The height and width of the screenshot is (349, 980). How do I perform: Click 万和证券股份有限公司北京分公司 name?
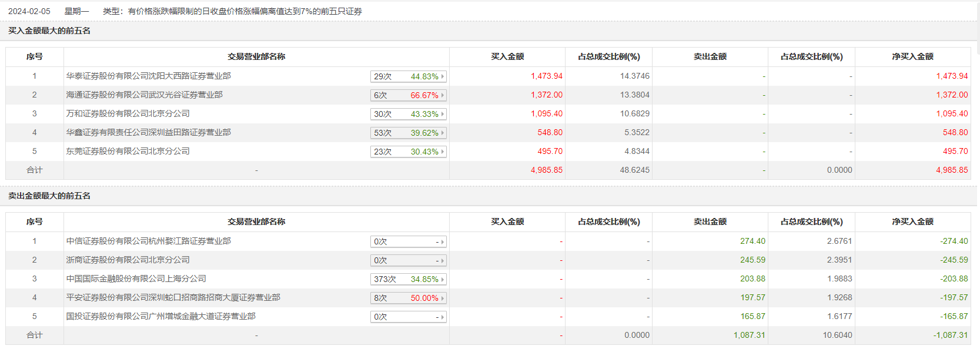click(128, 114)
